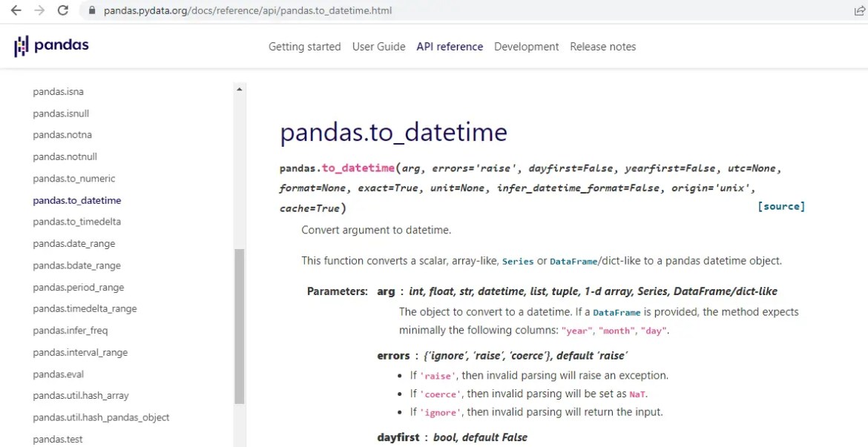Click the 'dayfirst' parameter name
Viewport: 868px width, 447px height.
pos(399,437)
